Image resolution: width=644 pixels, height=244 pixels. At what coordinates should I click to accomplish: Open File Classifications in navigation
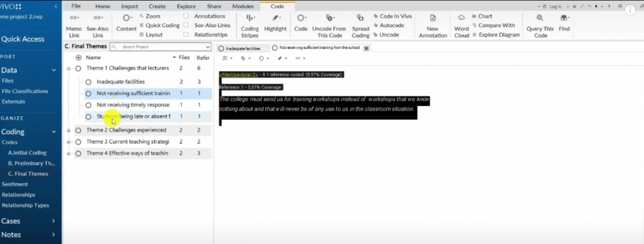click(25, 91)
